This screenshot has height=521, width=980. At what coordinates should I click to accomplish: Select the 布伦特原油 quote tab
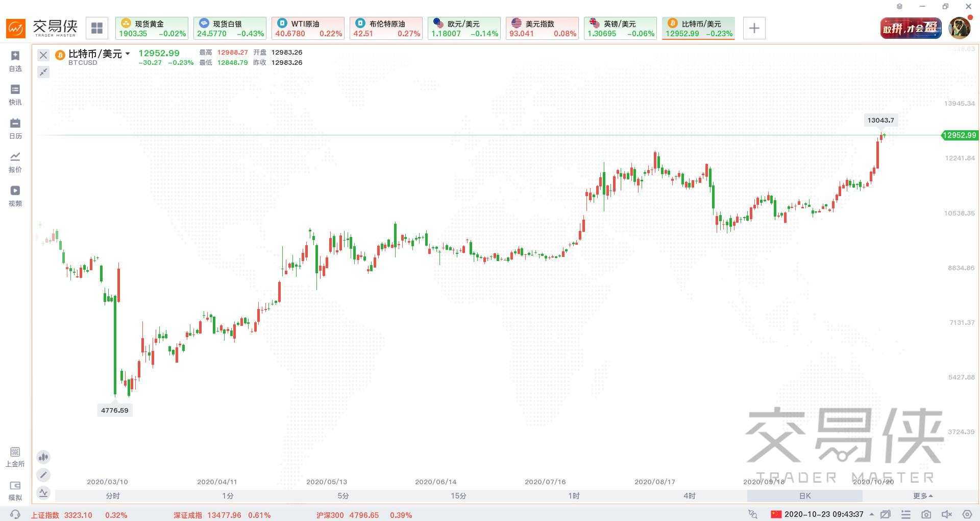[x=386, y=28]
